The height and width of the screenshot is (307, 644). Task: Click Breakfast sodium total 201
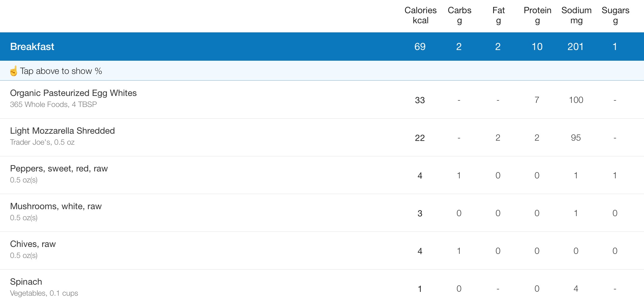pos(575,47)
